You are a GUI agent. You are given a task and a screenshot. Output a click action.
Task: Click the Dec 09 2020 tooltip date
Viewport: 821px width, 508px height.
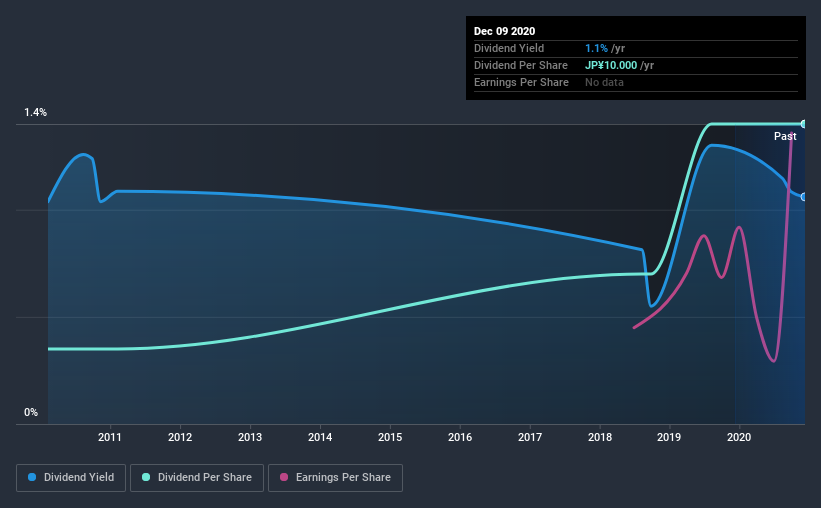(x=504, y=31)
